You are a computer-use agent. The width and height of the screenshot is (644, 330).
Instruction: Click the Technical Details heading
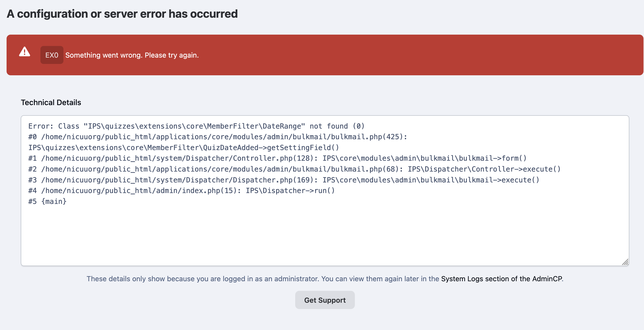click(51, 102)
